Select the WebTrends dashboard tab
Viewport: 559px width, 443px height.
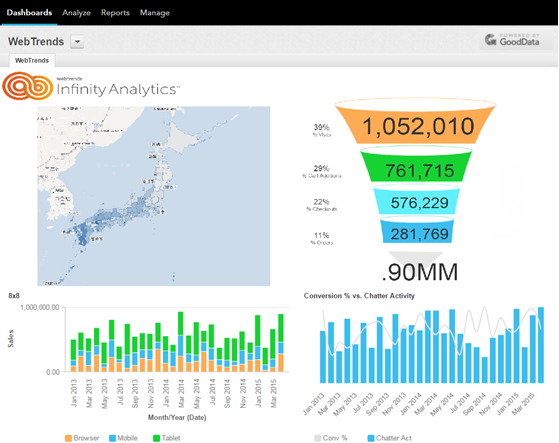pos(32,60)
